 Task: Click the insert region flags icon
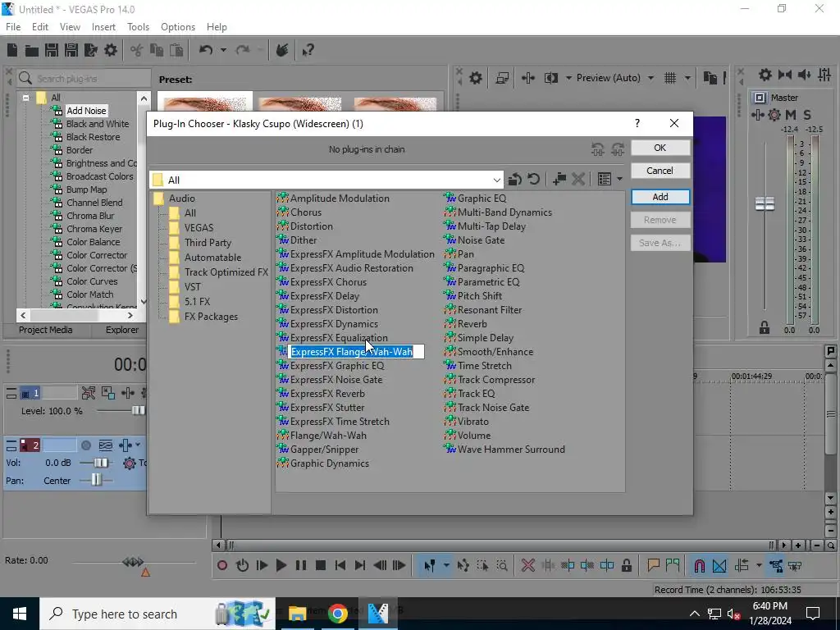673,565
